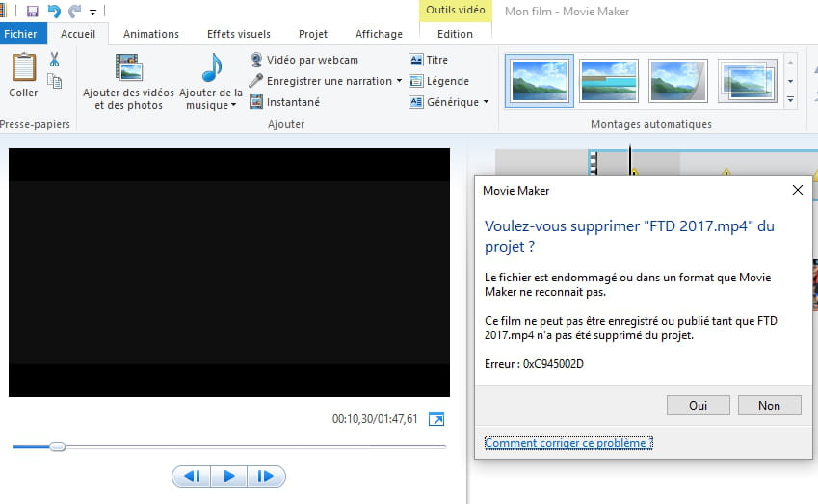Select the second montage theme with teal band
Screen dimensions: 818x504
609,81
